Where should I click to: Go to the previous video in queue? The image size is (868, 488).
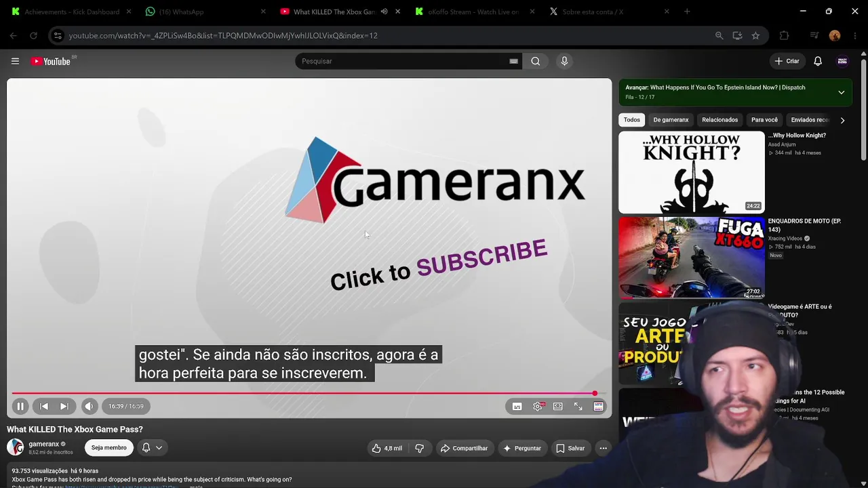(x=44, y=406)
